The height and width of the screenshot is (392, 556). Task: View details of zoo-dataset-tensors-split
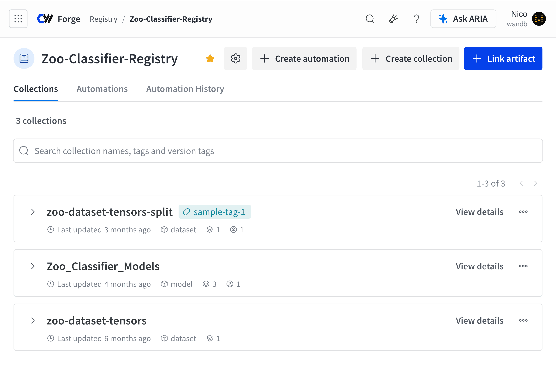(x=479, y=212)
